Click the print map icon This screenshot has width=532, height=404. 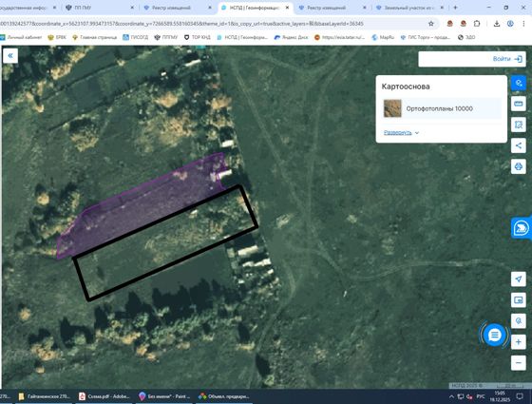coord(518,166)
